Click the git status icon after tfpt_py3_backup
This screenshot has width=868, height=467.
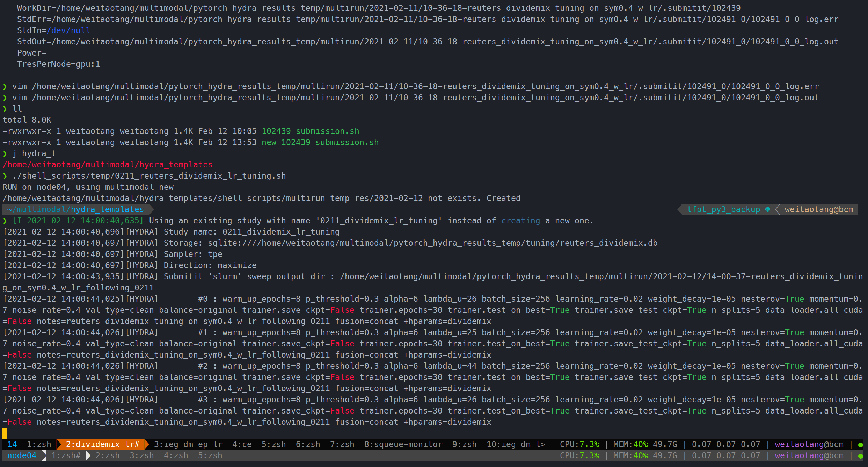coord(767,209)
